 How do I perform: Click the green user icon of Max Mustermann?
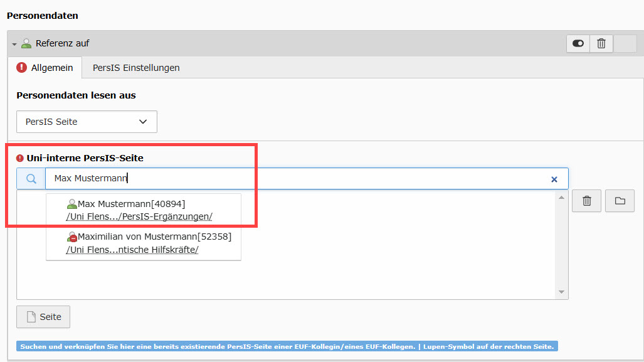[71, 204]
